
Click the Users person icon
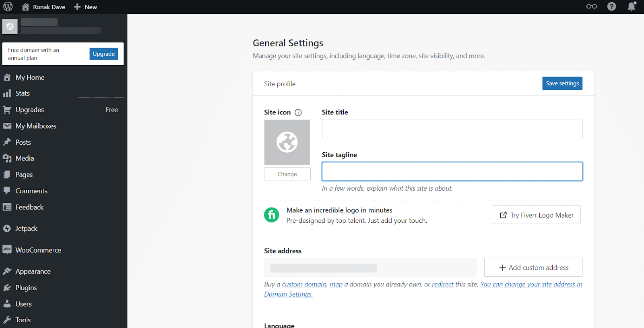[7, 304]
